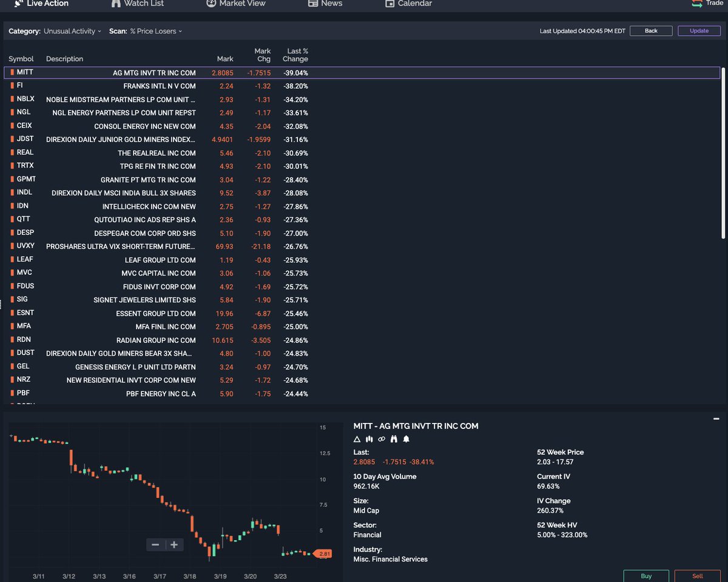The height and width of the screenshot is (582, 728).
Task: Select the LEAF GROUP row
Action: [362, 260]
